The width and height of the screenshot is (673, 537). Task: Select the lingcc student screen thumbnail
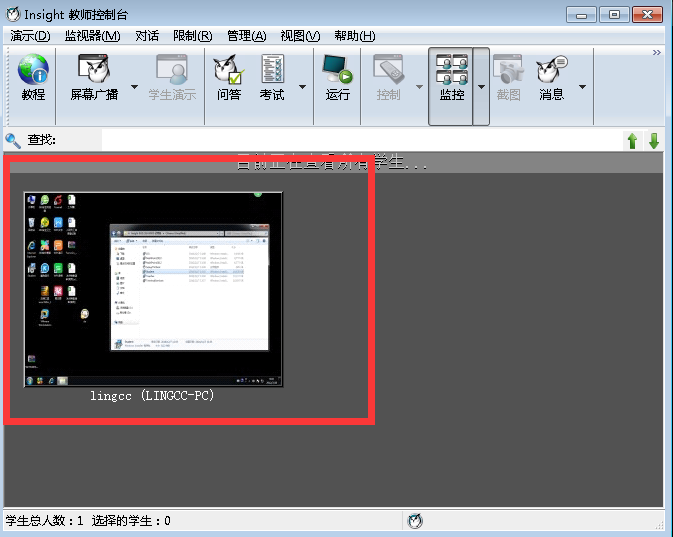click(153, 288)
